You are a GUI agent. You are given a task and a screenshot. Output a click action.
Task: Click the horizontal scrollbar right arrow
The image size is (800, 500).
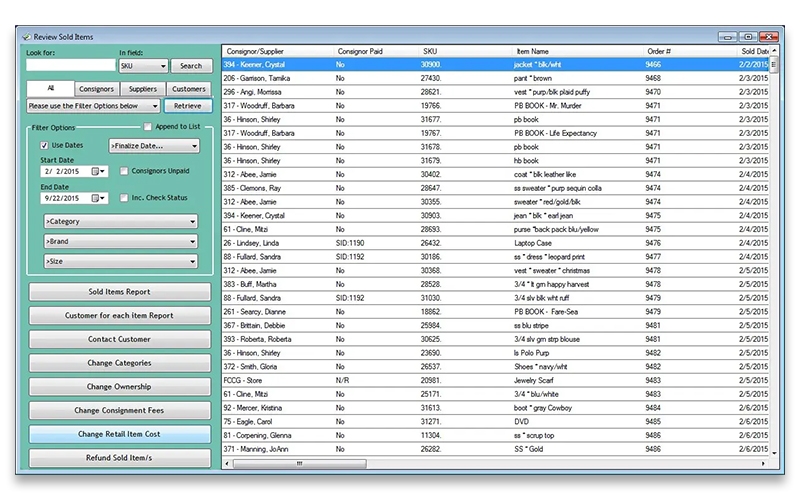(x=766, y=464)
